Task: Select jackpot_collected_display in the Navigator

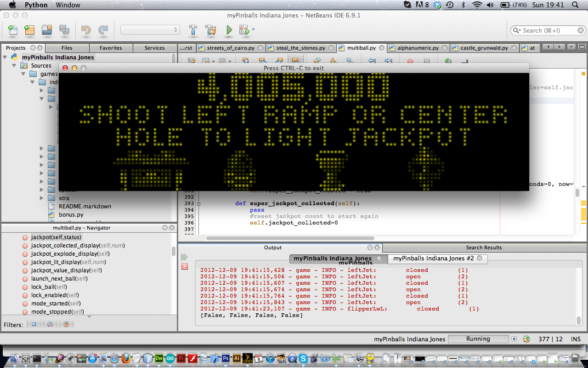Action: coord(78,246)
